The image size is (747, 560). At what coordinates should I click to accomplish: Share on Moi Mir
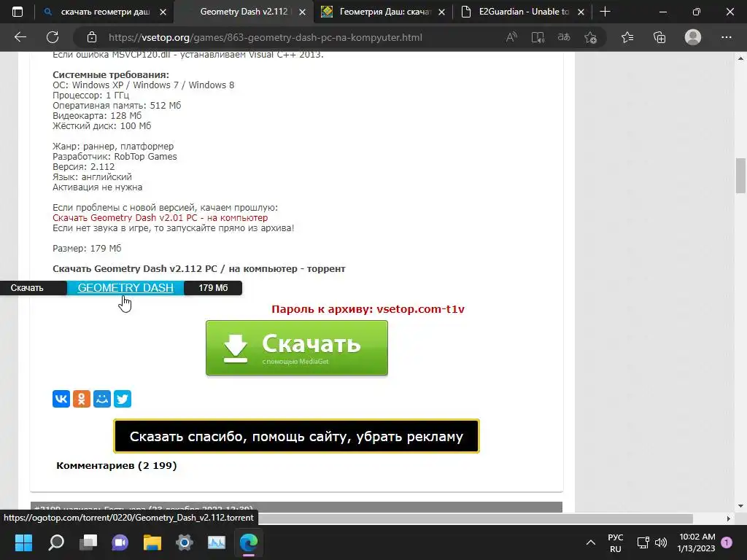tap(102, 399)
